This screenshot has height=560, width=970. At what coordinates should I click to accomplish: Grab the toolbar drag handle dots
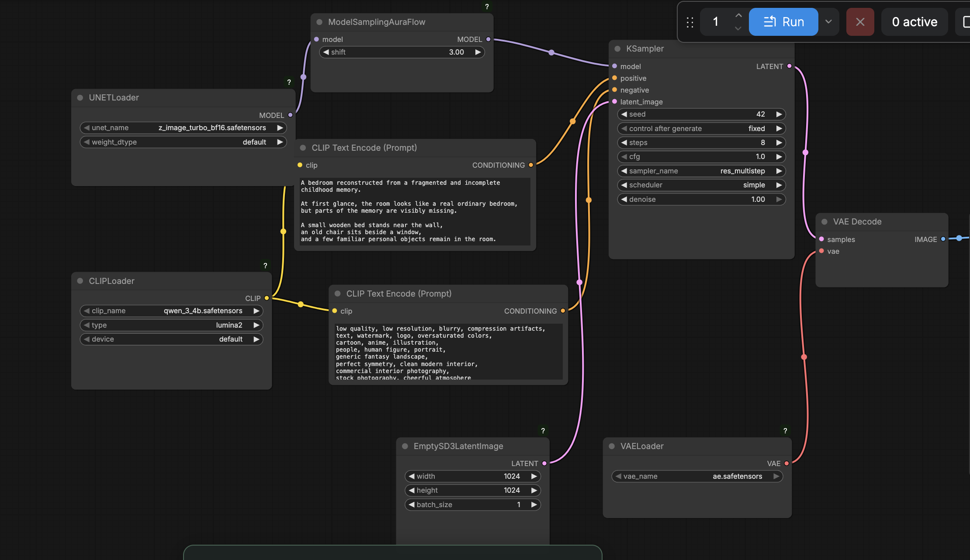coord(690,22)
